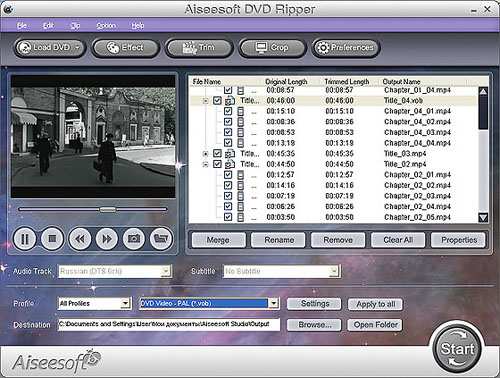Open the Help menu
This screenshot has width=500, height=378.
point(138,26)
